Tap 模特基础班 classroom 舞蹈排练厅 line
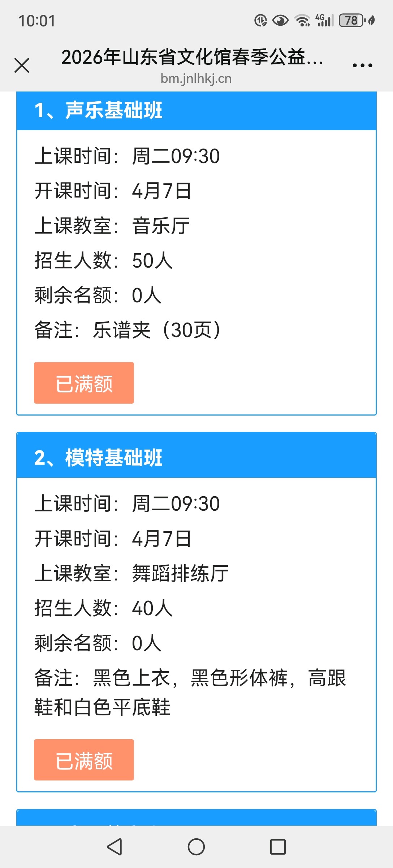The image size is (393, 868). click(x=132, y=573)
